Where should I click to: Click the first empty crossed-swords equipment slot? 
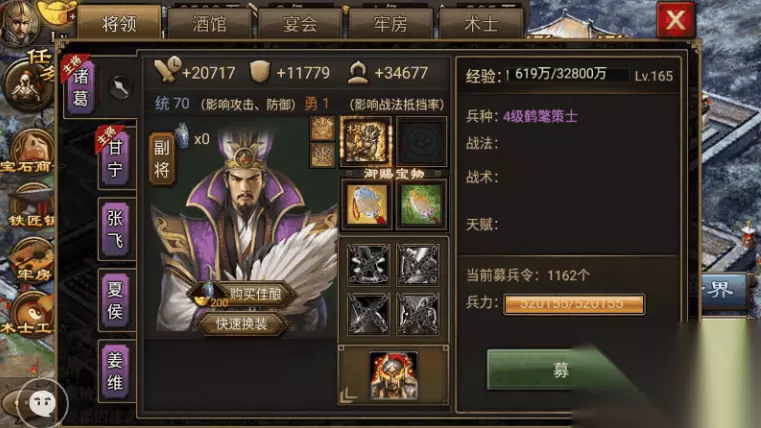coord(368,265)
